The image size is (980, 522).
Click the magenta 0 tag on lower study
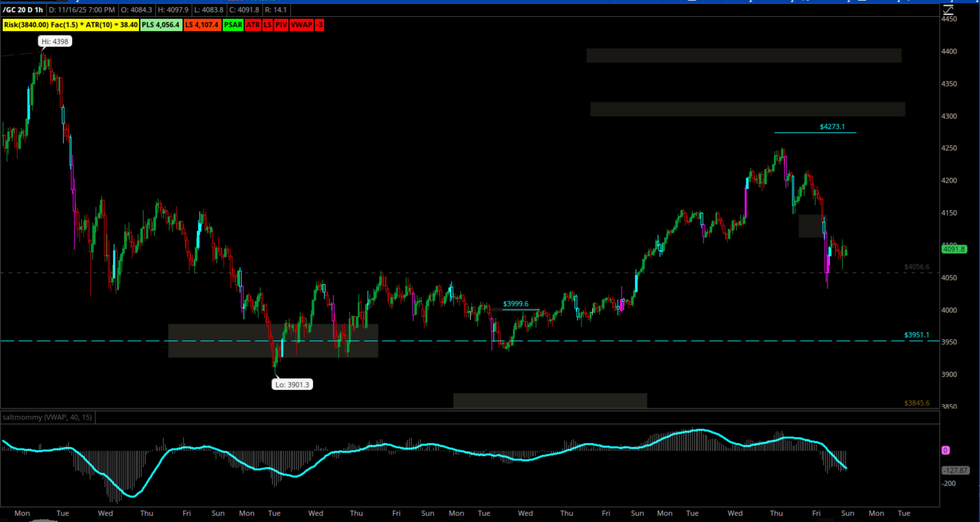[x=945, y=451]
